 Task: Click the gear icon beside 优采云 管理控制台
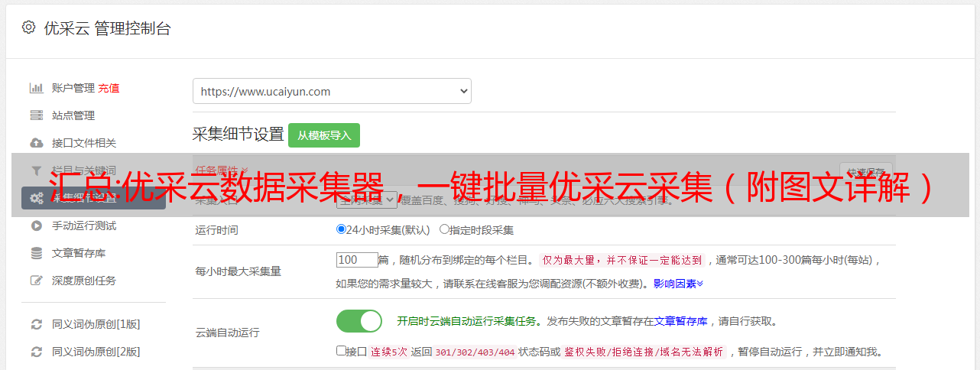(28, 28)
